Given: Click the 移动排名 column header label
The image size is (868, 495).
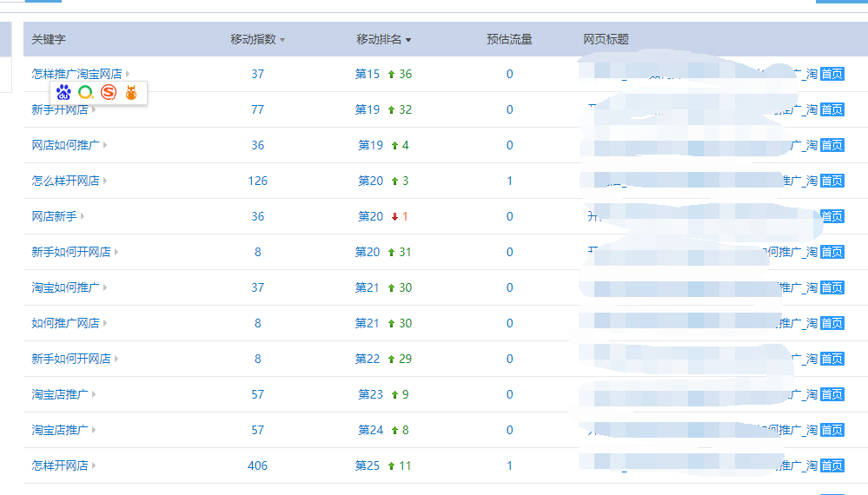Looking at the screenshot, I should [379, 39].
